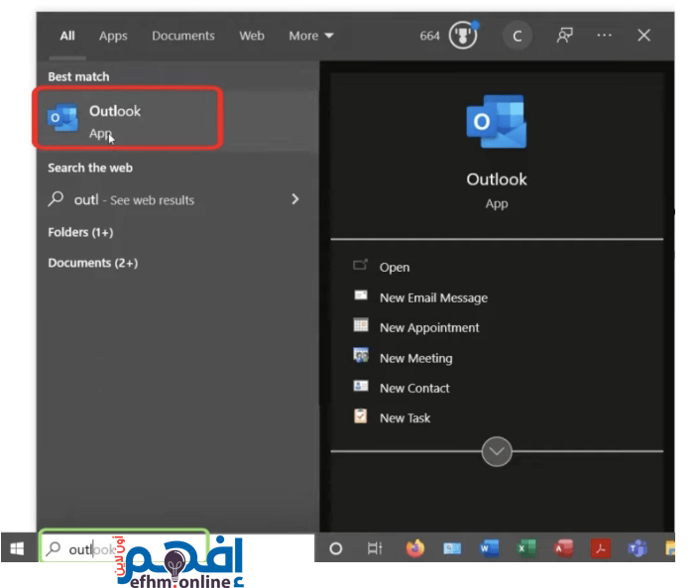This screenshot has width=700, height=588.
Task: Click the feedback person icon
Action: 565,36
